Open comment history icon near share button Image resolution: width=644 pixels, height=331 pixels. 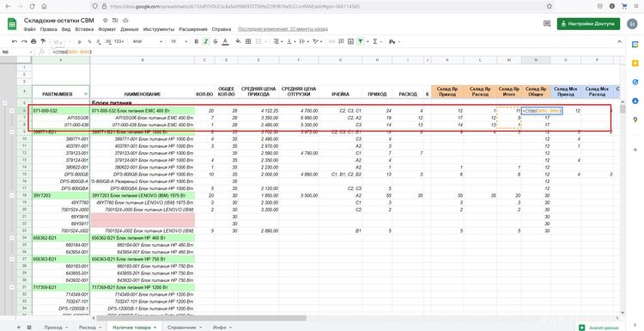(x=547, y=24)
